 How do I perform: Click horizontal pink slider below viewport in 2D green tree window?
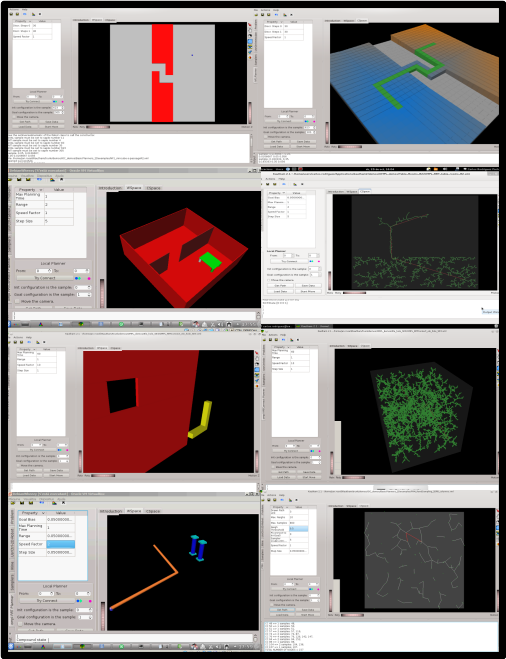click(354, 293)
